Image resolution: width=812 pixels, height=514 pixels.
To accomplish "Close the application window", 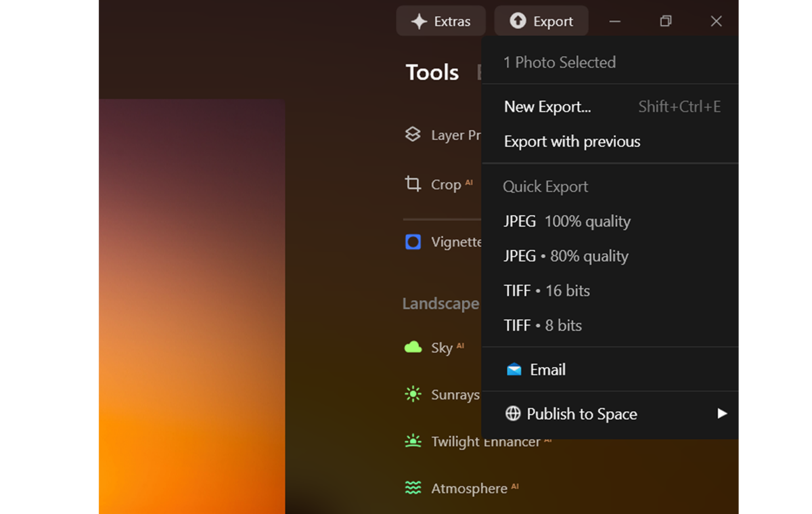I will click(x=716, y=21).
